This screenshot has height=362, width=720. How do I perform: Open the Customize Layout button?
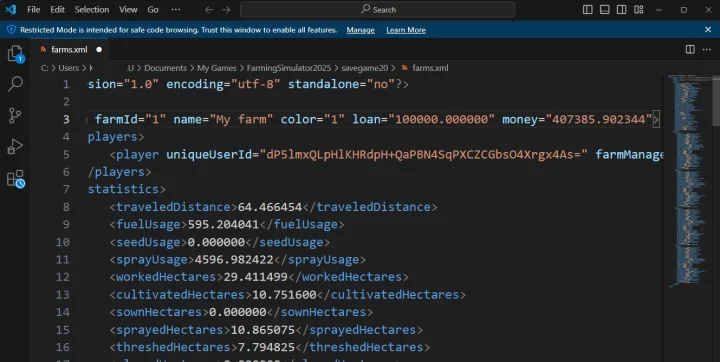[x=639, y=10]
